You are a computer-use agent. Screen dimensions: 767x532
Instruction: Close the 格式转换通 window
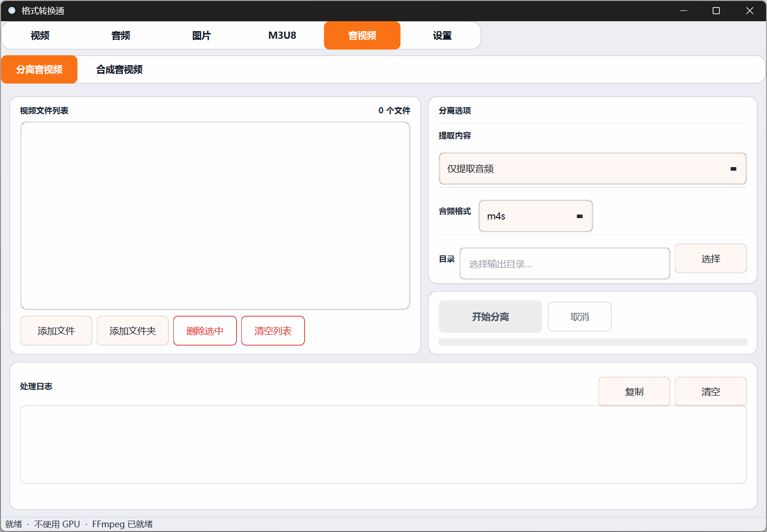750,10
